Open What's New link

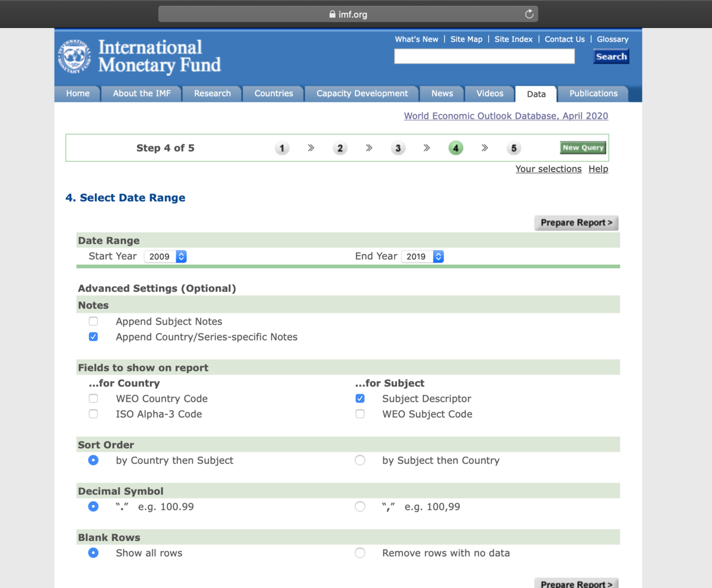point(417,39)
